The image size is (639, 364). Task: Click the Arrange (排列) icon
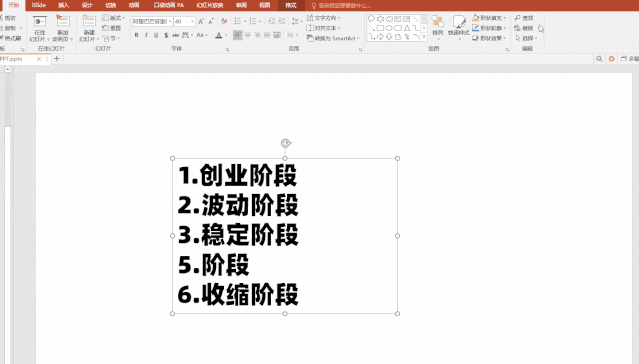click(437, 26)
